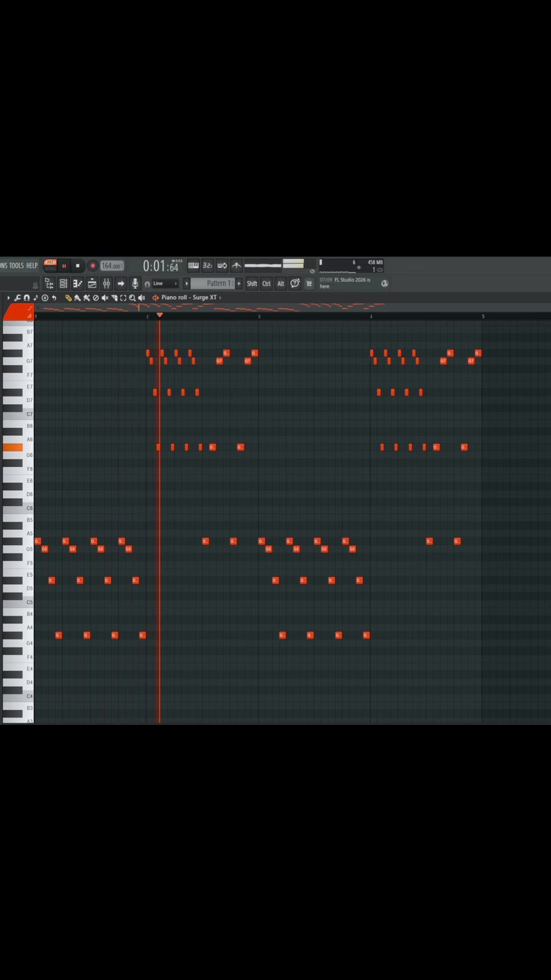Toggle the red record button
Screen dimensions: 551x980
(92, 265)
